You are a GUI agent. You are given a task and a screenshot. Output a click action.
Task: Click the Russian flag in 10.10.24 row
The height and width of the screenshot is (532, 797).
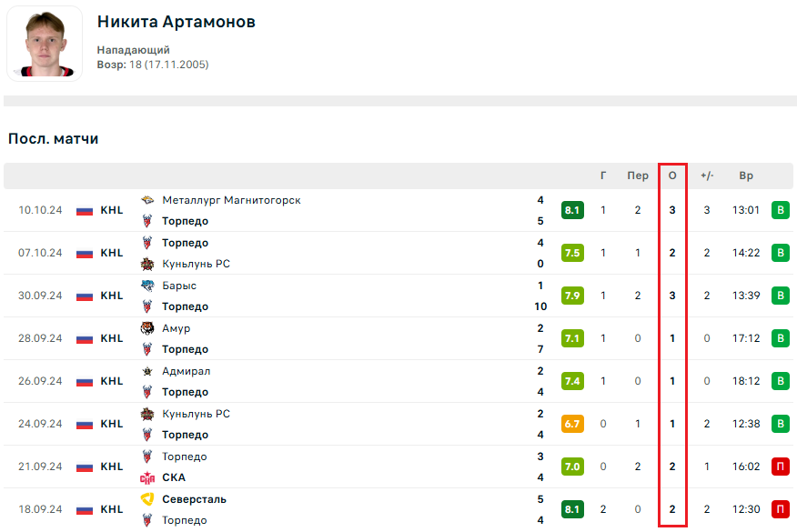(85, 211)
